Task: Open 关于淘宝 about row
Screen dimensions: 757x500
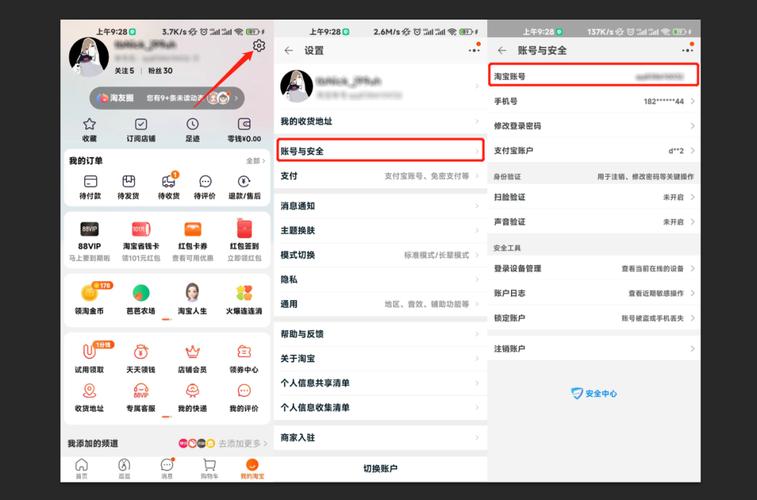Action: coord(380,358)
